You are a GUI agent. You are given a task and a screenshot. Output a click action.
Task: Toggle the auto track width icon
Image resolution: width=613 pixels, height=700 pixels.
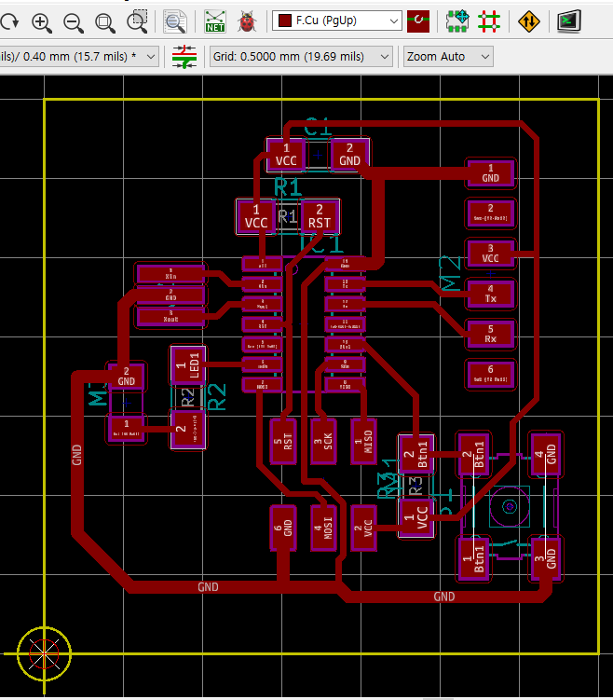(x=184, y=56)
